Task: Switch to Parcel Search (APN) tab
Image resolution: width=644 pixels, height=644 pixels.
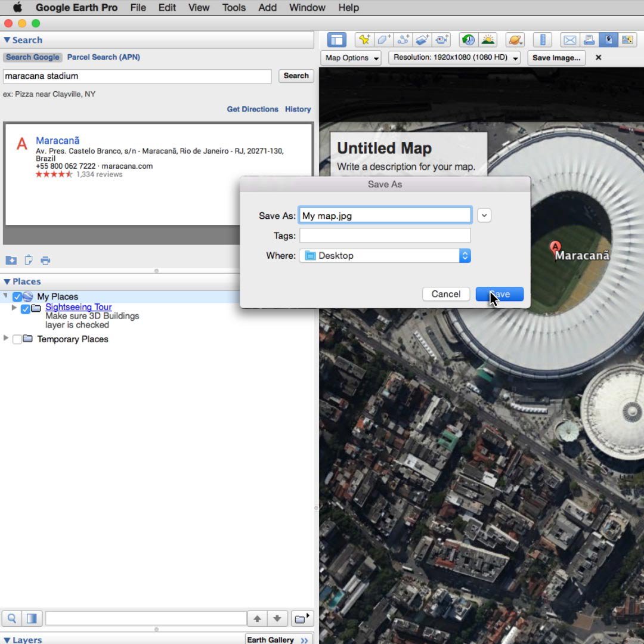Action: pos(104,57)
